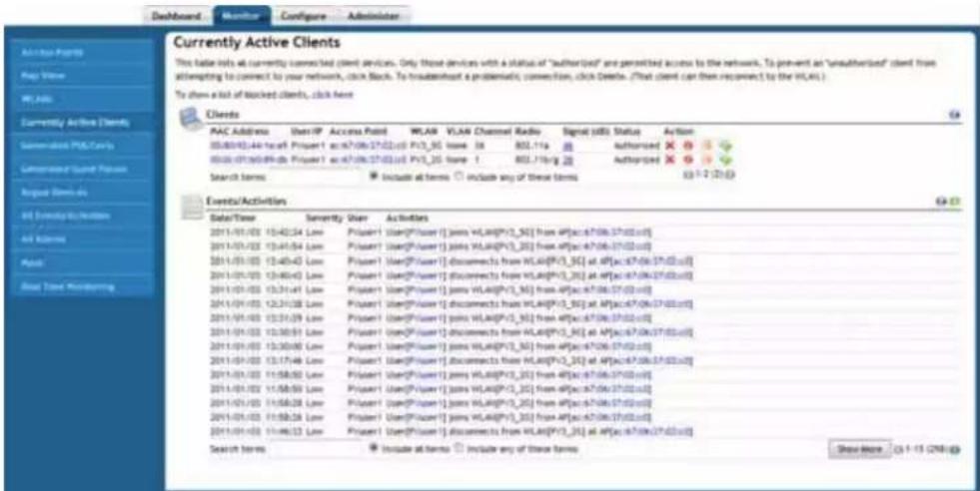Image resolution: width=980 pixels, height=491 pixels.
Task: Click the Channel column header in Clients
Action: 493,131
